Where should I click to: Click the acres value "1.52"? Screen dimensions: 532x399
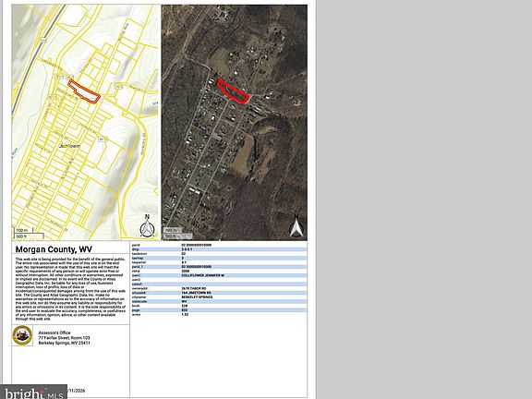[x=185, y=315]
